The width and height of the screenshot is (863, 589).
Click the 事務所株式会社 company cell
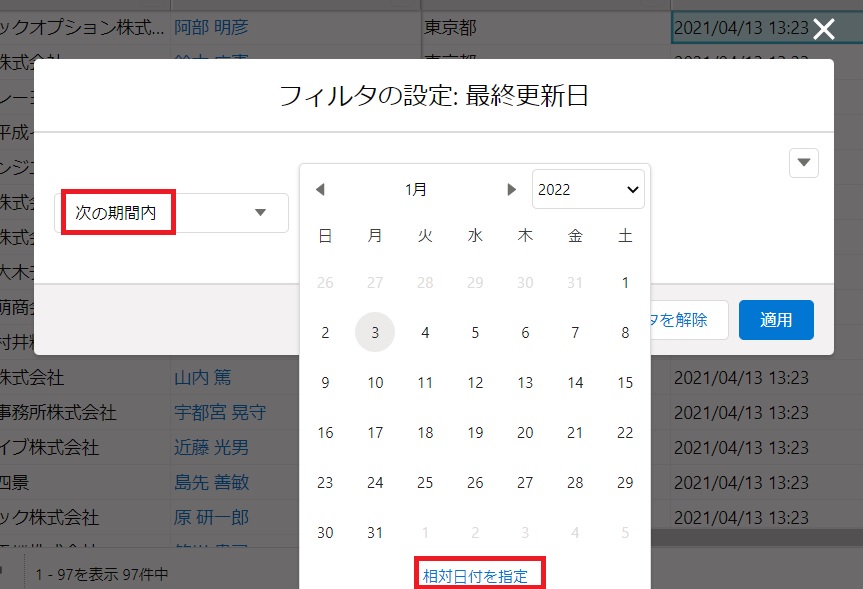click(58, 412)
